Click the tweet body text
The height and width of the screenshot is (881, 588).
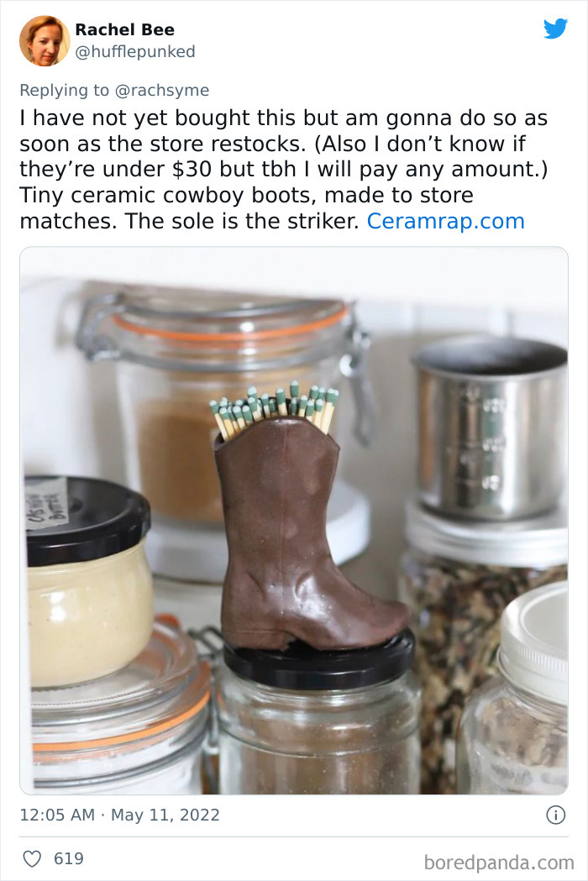pos(283,169)
